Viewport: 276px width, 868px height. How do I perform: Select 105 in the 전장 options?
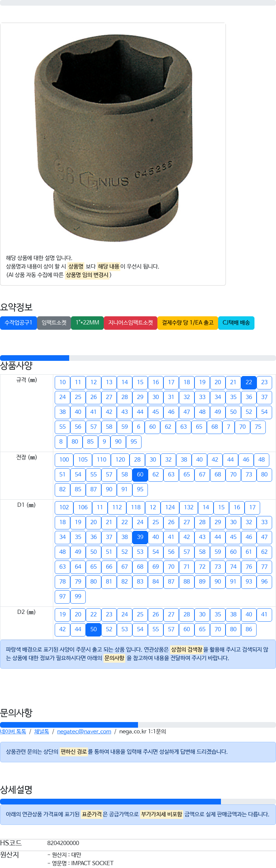(x=83, y=460)
